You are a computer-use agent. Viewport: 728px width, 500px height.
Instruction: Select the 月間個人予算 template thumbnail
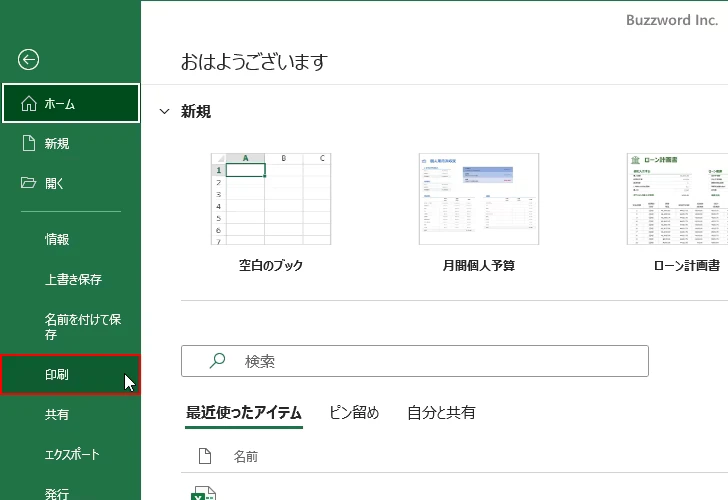click(479, 199)
